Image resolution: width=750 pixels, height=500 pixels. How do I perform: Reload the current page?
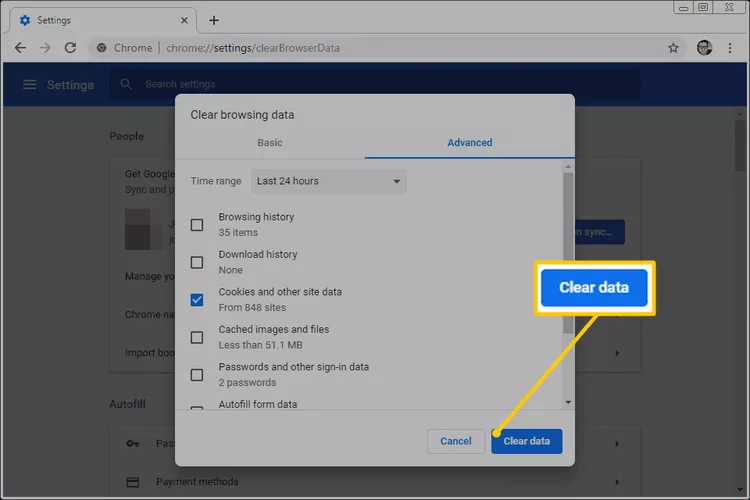pyautogui.click(x=70, y=47)
